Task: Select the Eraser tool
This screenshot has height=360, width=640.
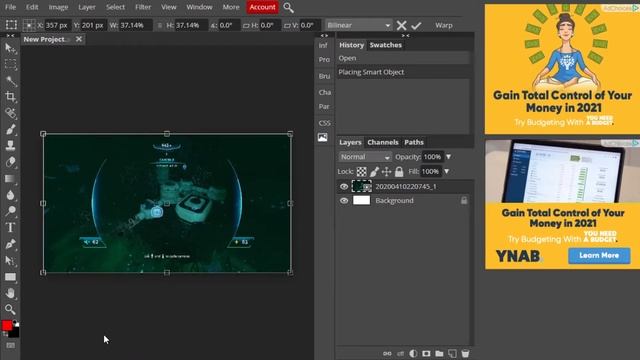Action: pyautogui.click(x=10, y=162)
